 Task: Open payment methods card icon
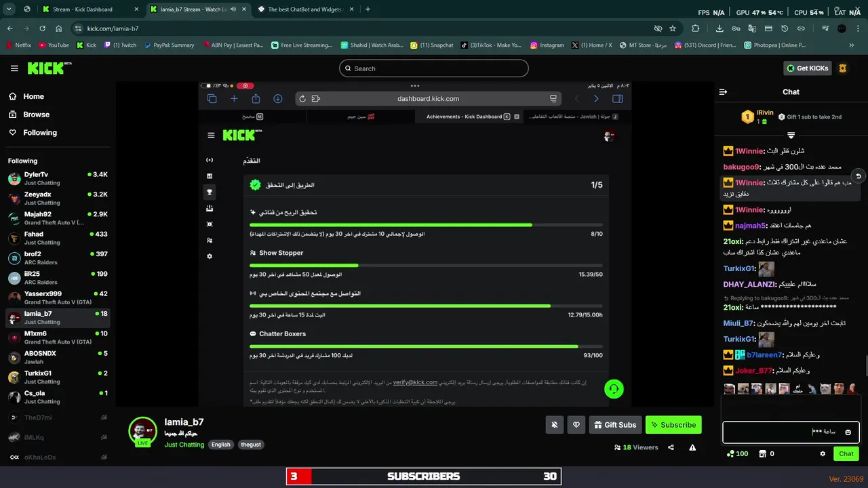(769, 28)
